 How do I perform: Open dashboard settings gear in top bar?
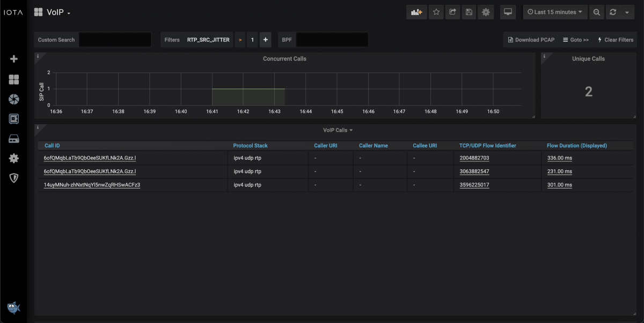486,12
